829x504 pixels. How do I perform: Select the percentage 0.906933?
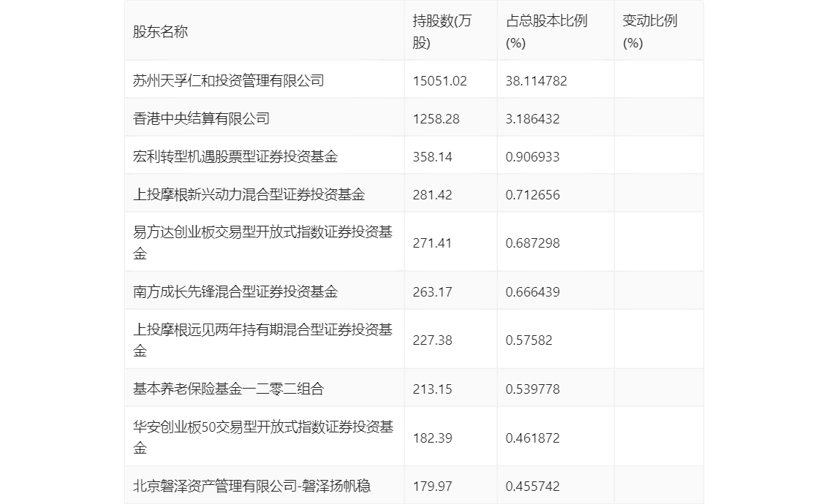[532, 157]
